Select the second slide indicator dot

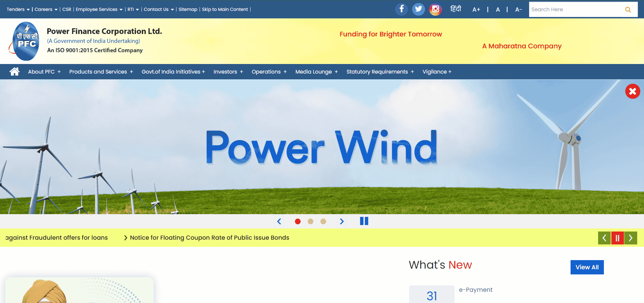(310, 222)
